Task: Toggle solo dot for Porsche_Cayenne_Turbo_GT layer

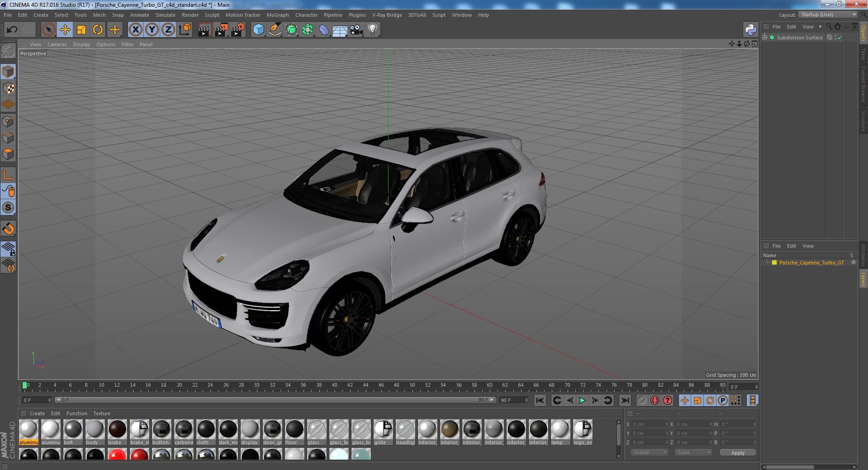Action: [853, 263]
